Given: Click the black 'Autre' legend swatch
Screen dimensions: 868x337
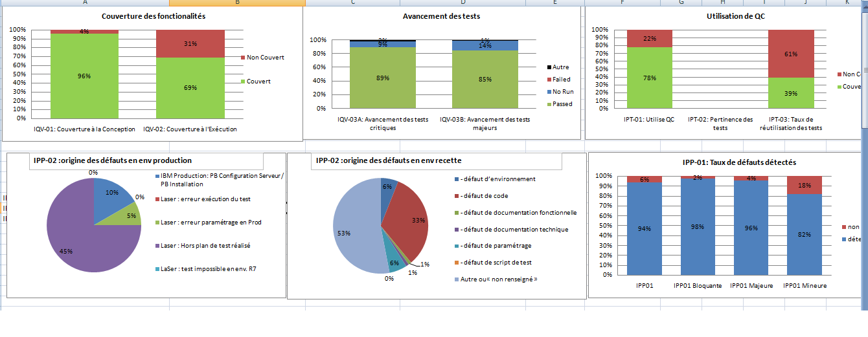Looking at the screenshot, I should coord(549,67).
